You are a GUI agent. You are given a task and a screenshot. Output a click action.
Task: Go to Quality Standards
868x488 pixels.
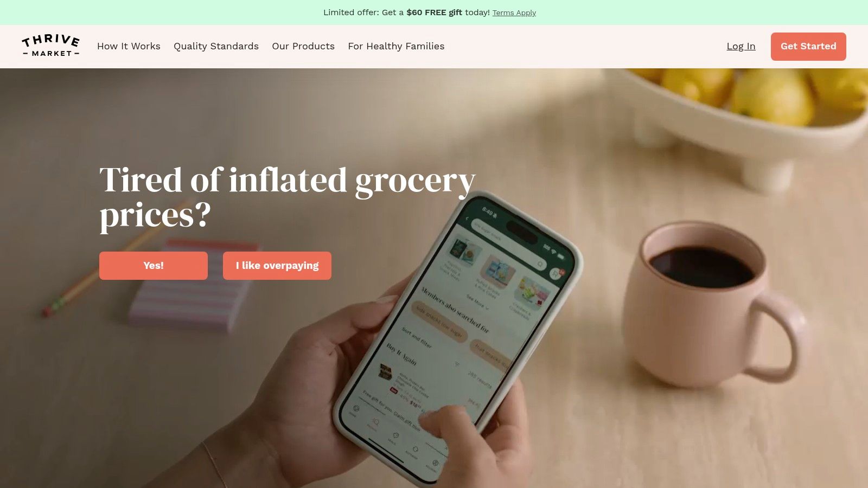(x=216, y=46)
